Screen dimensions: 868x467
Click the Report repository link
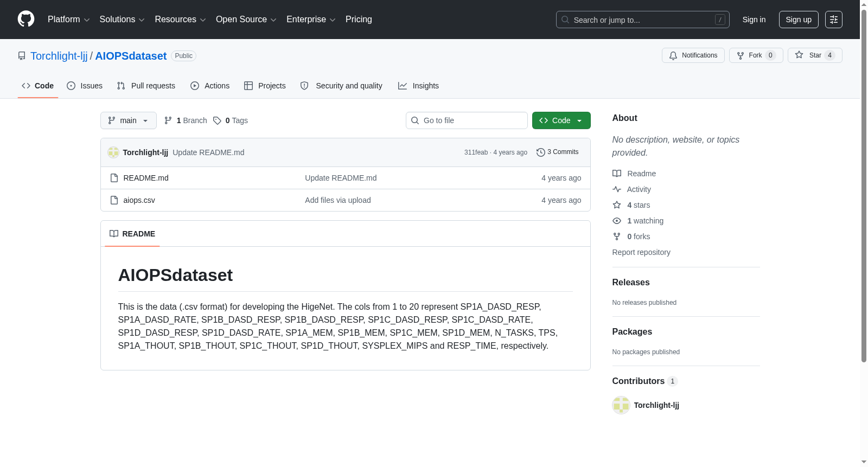pos(641,252)
